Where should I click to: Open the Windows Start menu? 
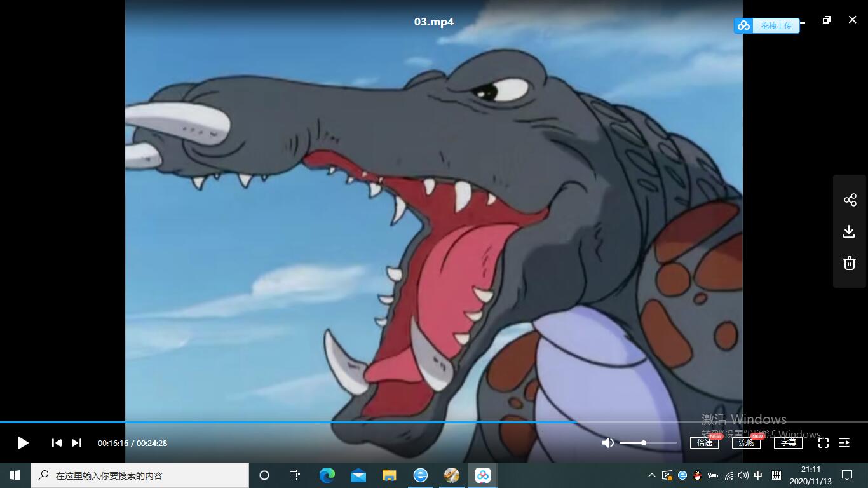(x=15, y=475)
